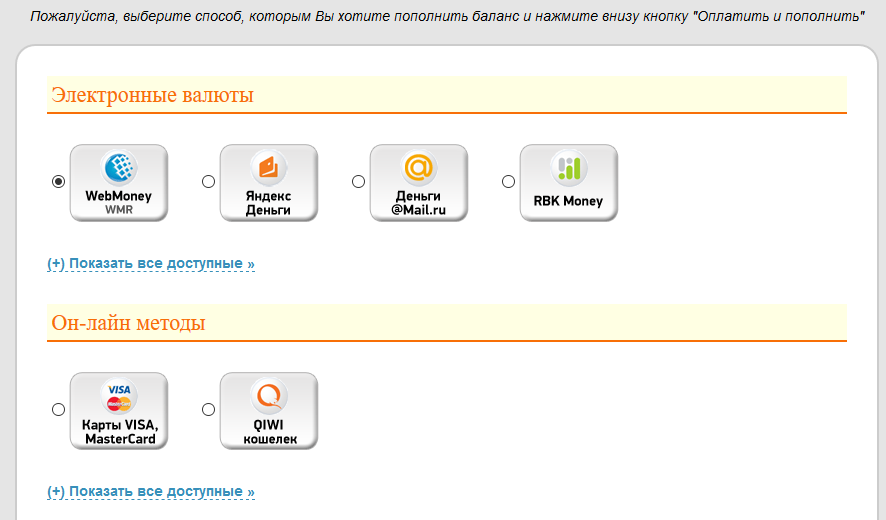
Task: Choose the Карты VISA, MasterCard radio button
Action: (58, 409)
